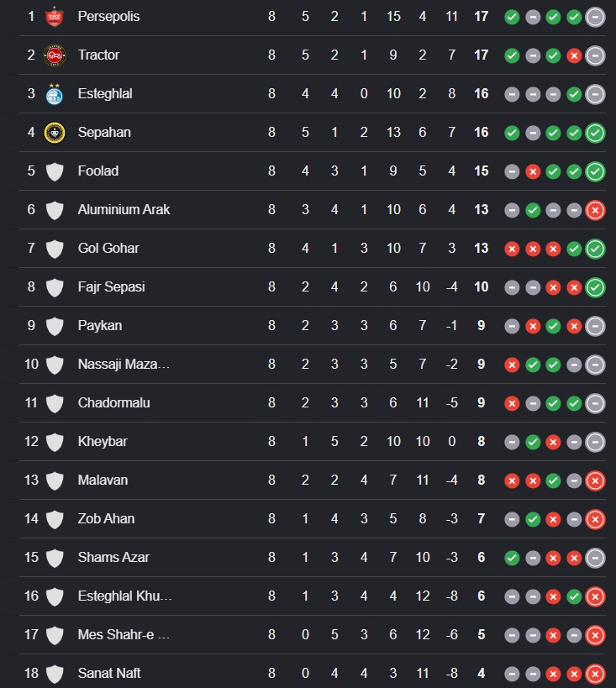Click Sepahan's latest green win indicator

[595, 133]
